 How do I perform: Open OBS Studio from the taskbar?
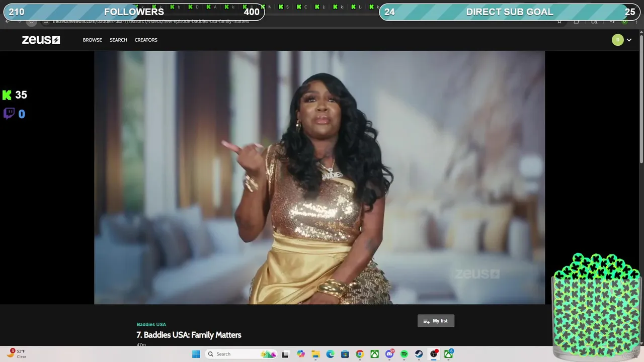click(x=434, y=354)
